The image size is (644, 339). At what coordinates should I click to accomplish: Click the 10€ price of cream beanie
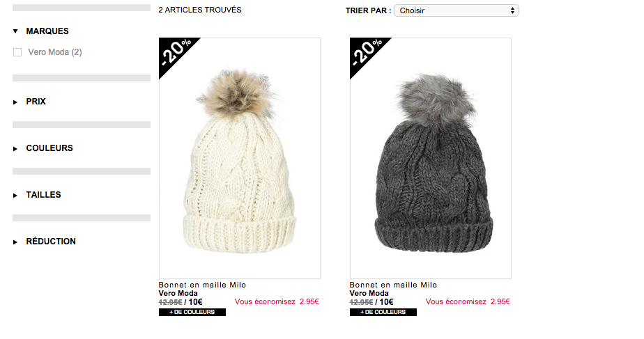tap(195, 303)
